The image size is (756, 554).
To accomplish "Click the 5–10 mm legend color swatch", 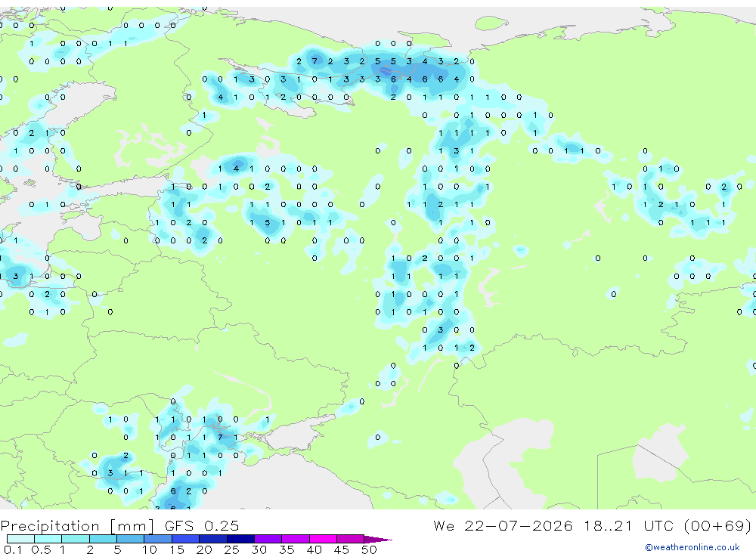I will pos(130,539).
